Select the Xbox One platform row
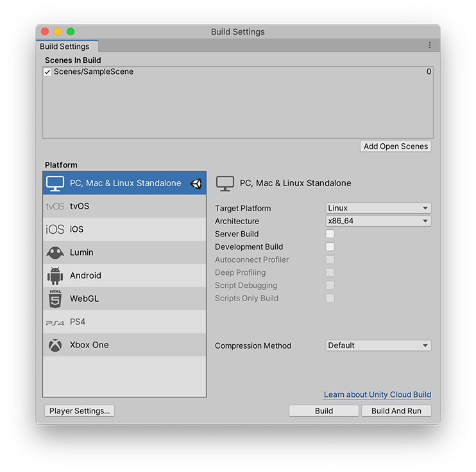The height and width of the screenshot is (472, 476). pos(124,345)
